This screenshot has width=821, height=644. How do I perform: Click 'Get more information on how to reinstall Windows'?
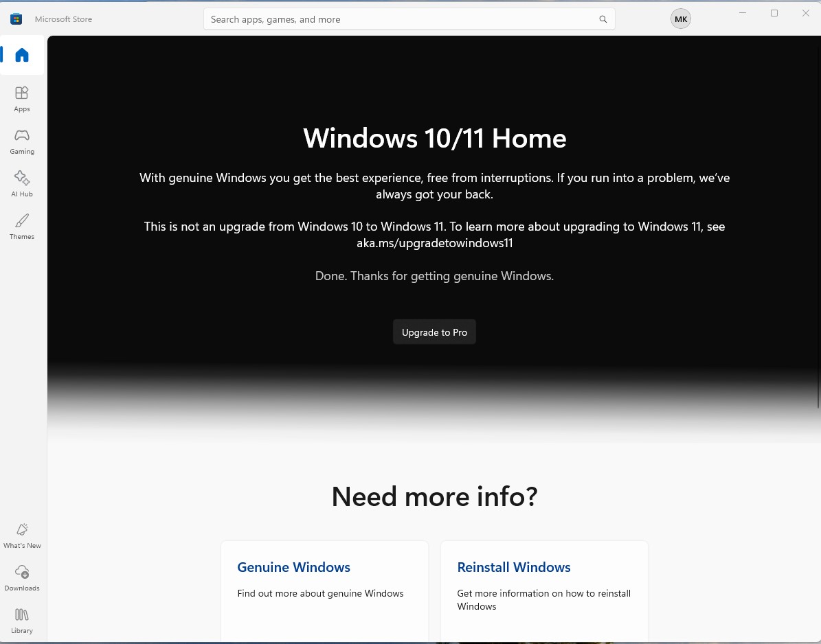click(x=543, y=599)
